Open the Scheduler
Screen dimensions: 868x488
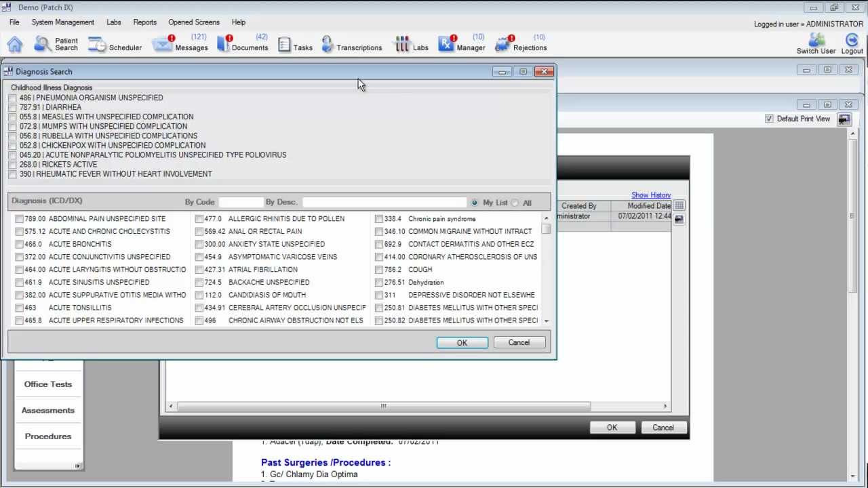click(115, 45)
